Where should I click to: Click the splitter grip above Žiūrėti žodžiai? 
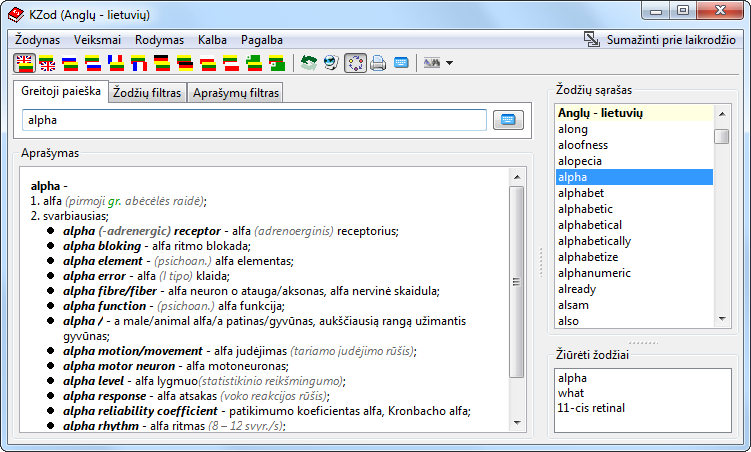pos(643,343)
